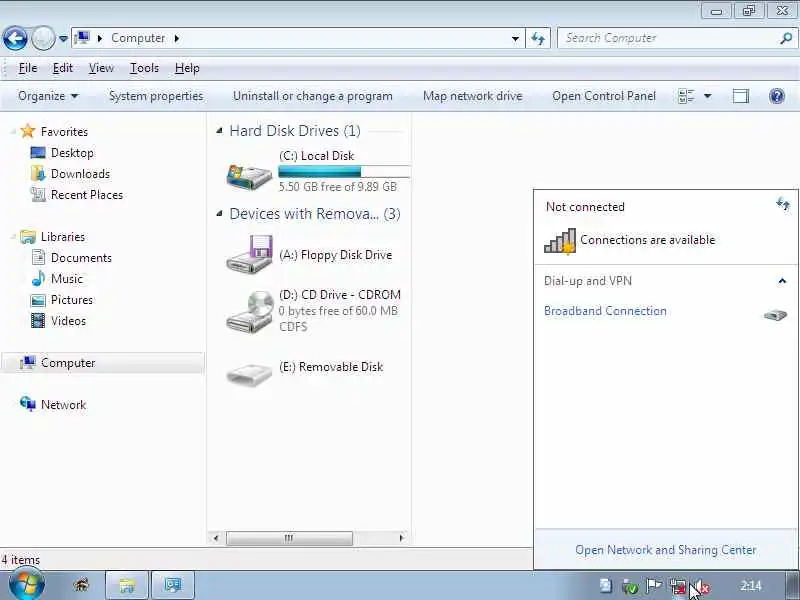The image size is (800, 600).
Task: Collapse the Dial-up and VPN section
Action: [782, 281]
